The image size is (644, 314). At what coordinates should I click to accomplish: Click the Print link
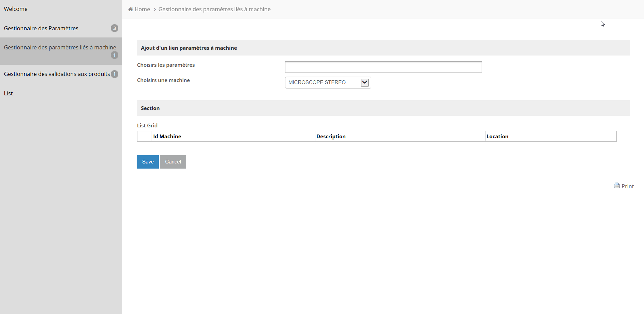628,186
